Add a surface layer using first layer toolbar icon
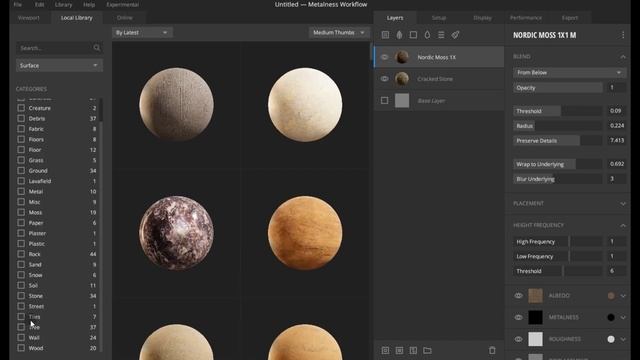The height and width of the screenshot is (360, 640). (x=385, y=35)
